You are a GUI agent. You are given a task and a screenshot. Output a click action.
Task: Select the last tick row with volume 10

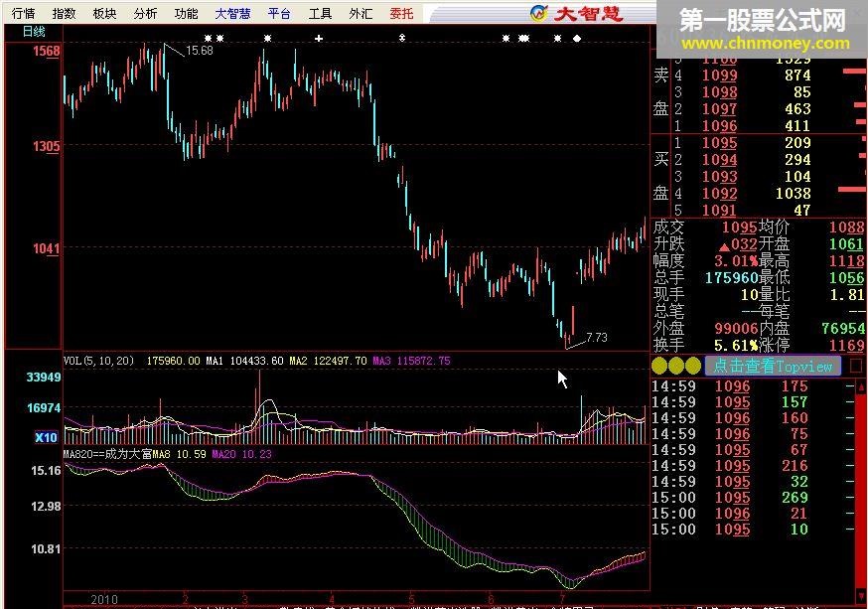(753, 530)
